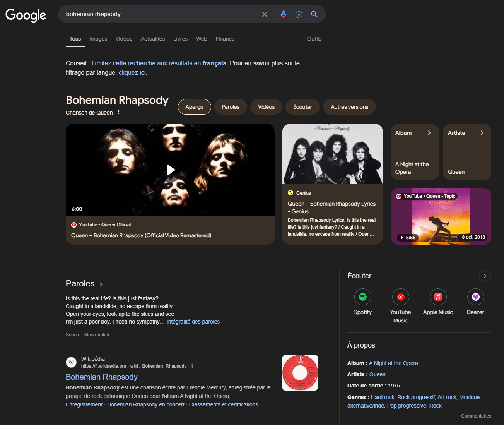This screenshot has width=504, height=425.
Task: Open Google Lens image search icon
Action: [x=299, y=14]
